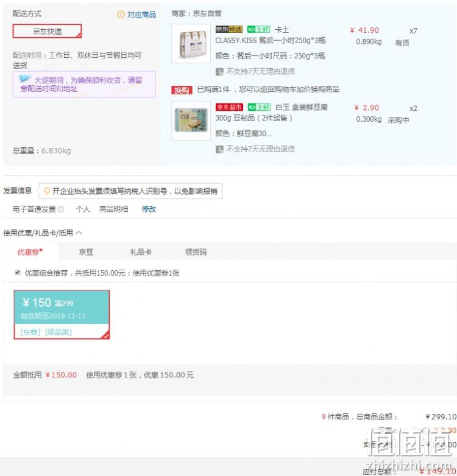457x476 pixels.
Task: Switch to the 优惠券 tab
Action: pyautogui.click(x=30, y=252)
